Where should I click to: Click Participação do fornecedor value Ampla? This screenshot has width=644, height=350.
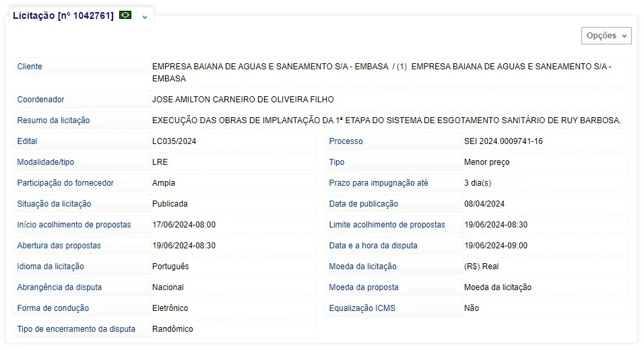click(x=164, y=183)
